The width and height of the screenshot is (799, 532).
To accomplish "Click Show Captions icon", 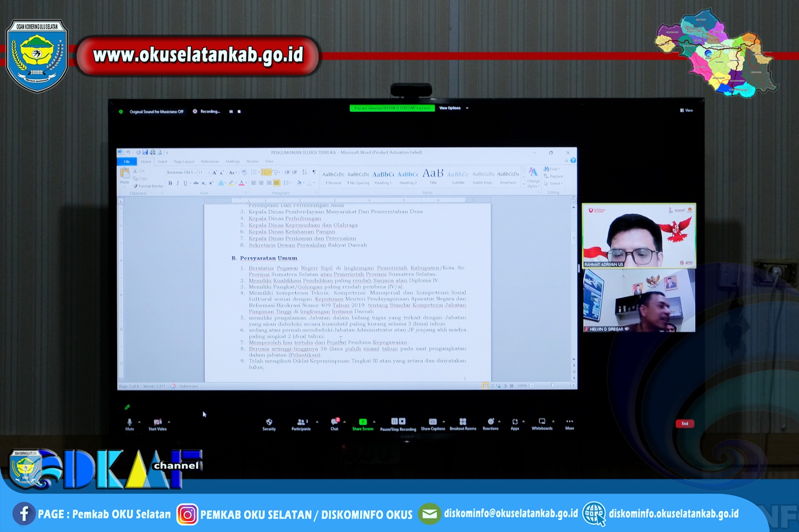I will coord(432,422).
